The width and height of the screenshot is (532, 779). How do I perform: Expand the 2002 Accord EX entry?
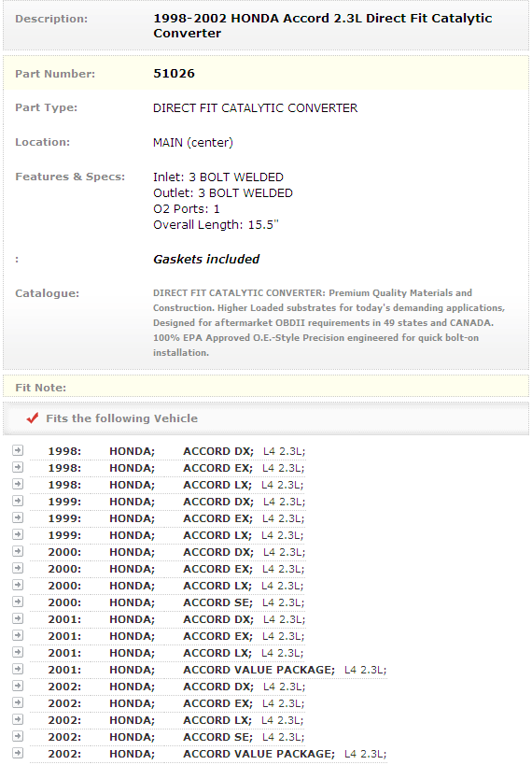(x=18, y=703)
